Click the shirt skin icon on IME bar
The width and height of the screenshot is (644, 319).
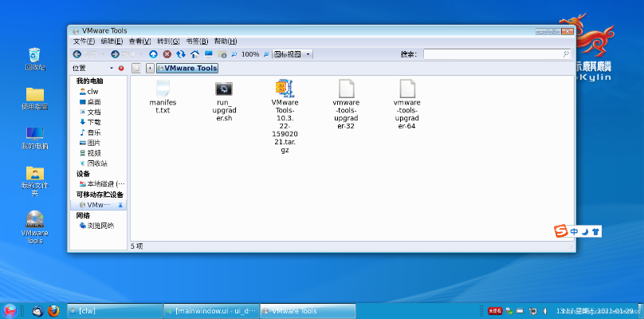(595, 232)
